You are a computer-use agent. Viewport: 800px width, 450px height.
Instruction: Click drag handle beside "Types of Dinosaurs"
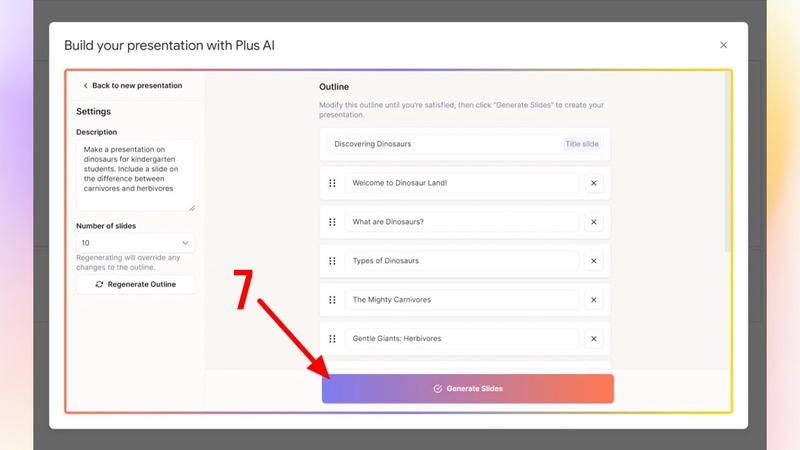pyautogui.click(x=332, y=261)
